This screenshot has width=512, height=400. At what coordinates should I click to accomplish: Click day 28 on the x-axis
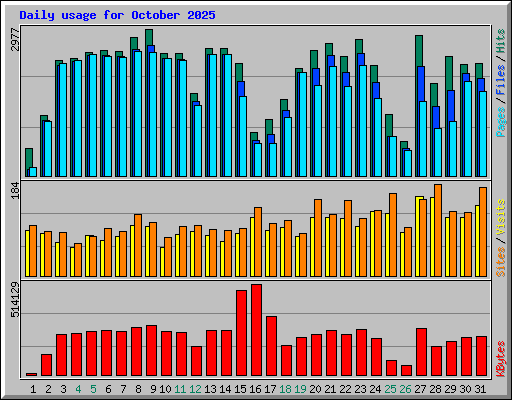pyautogui.click(x=435, y=389)
